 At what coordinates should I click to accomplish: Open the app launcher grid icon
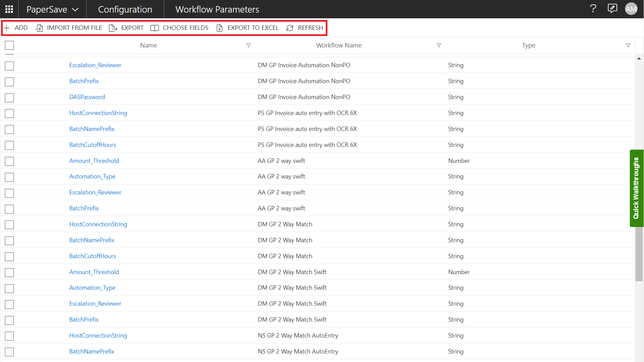(x=9, y=9)
